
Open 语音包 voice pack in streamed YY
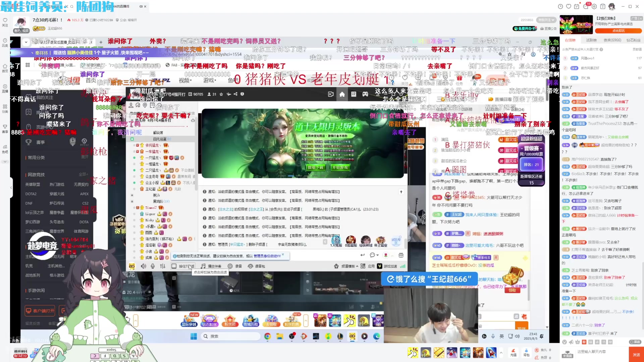(257, 266)
